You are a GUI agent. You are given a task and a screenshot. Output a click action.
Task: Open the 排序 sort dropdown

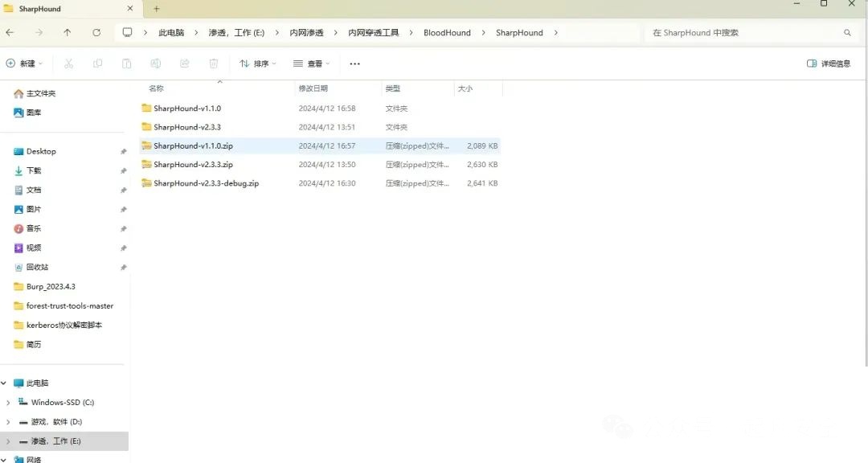pyautogui.click(x=257, y=64)
